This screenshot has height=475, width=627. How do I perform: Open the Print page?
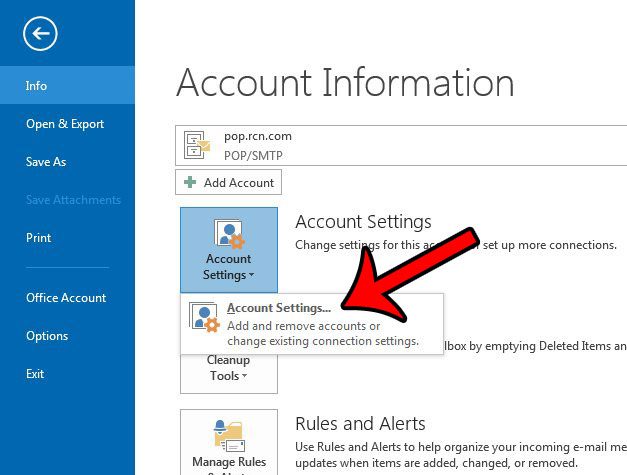point(38,238)
